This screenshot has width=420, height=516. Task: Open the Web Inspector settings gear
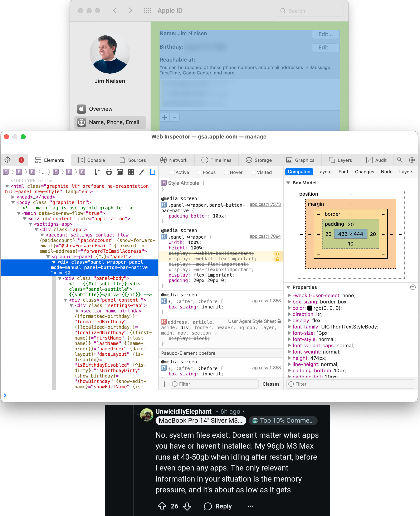[411, 160]
